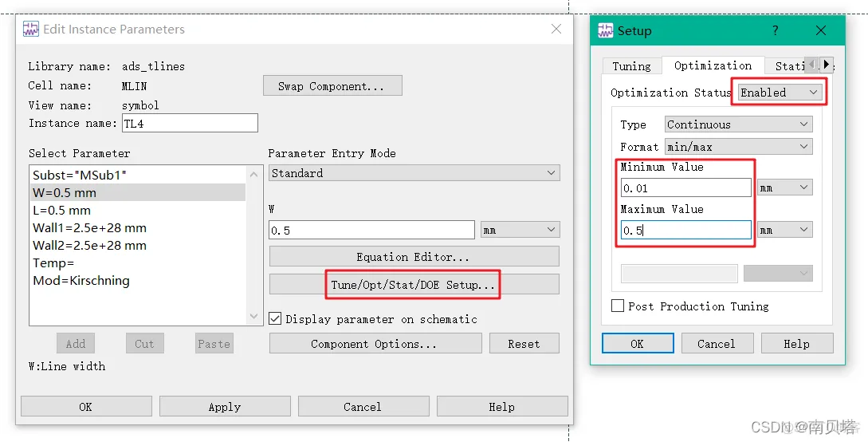Open the W unit mm dropdown
868x442 pixels.
click(x=520, y=230)
